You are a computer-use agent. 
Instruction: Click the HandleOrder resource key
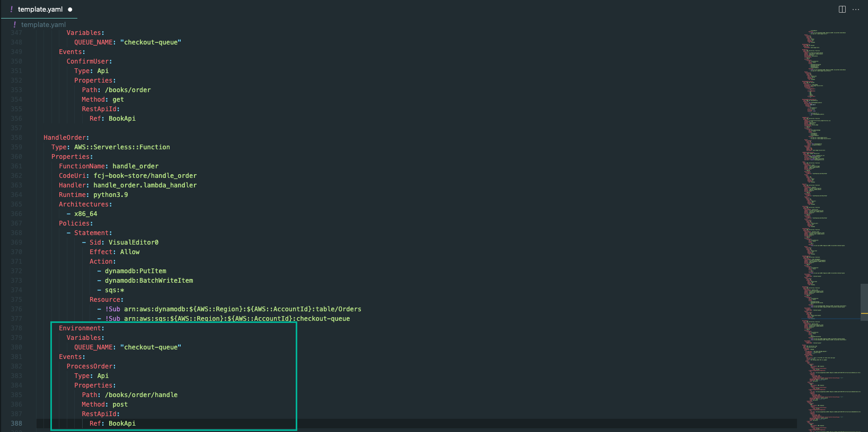pyautogui.click(x=66, y=138)
